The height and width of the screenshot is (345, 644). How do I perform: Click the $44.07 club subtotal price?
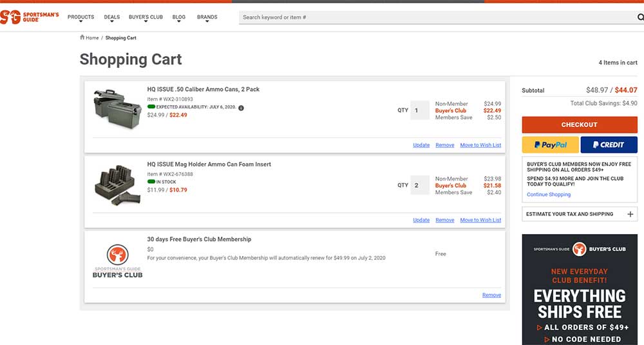[x=626, y=90]
